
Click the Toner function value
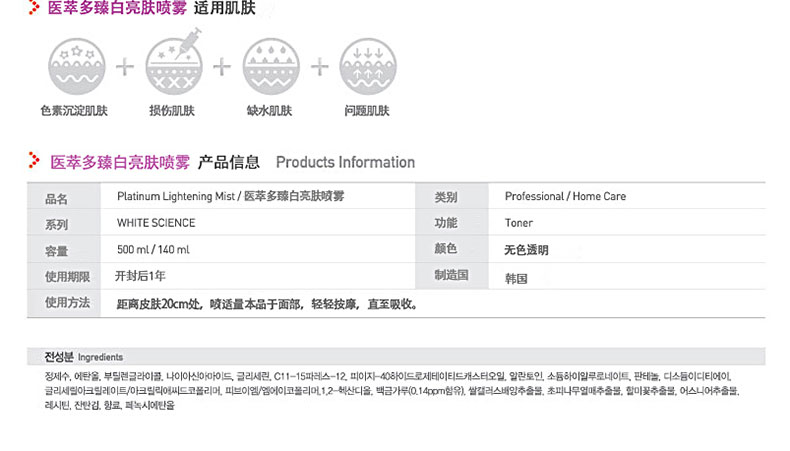(x=519, y=223)
